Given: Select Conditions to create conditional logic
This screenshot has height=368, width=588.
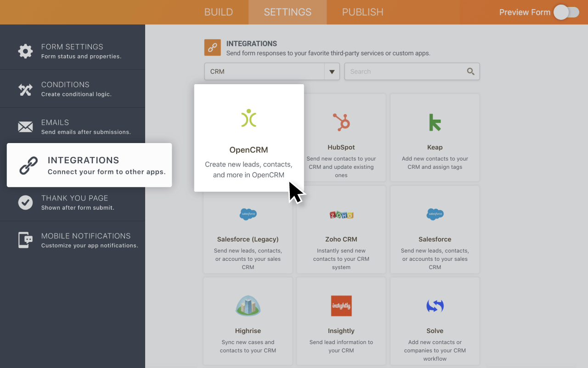Looking at the screenshot, I should (x=65, y=88).
